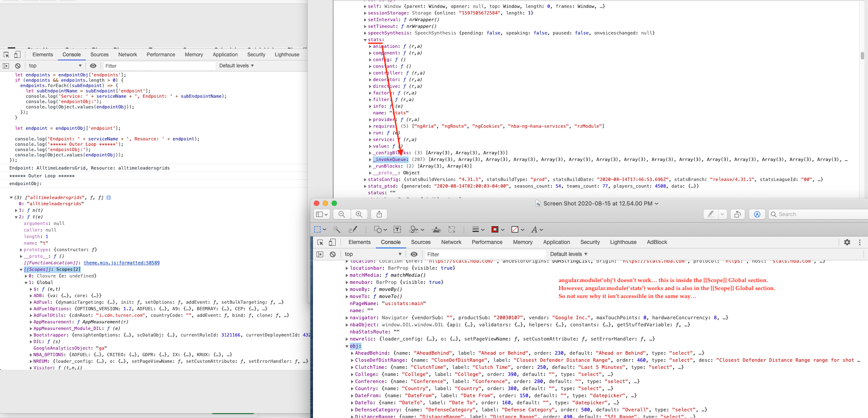Select the Text box tool
The height and width of the screenshot is (418, 868).
coord(397,229)
